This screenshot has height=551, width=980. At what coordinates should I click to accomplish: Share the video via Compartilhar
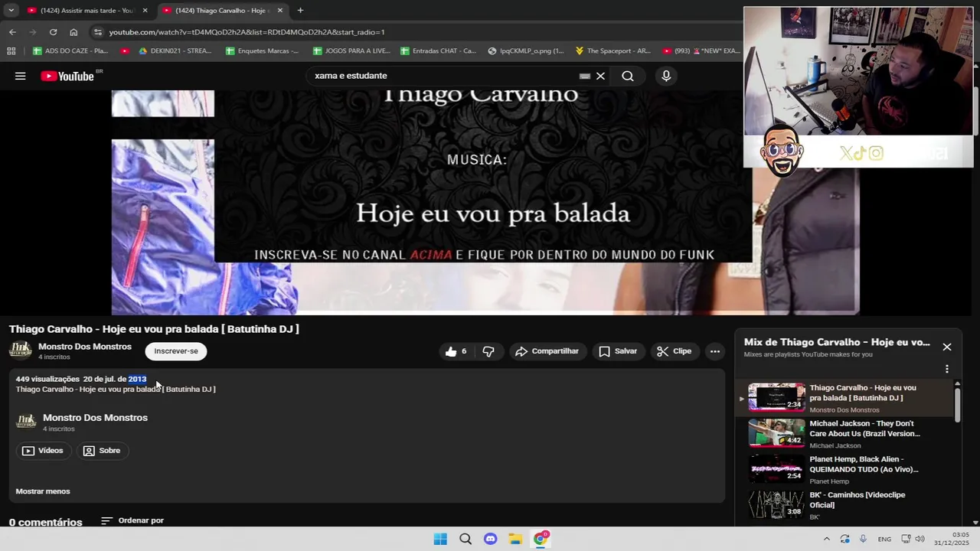[x=547, y=351]
